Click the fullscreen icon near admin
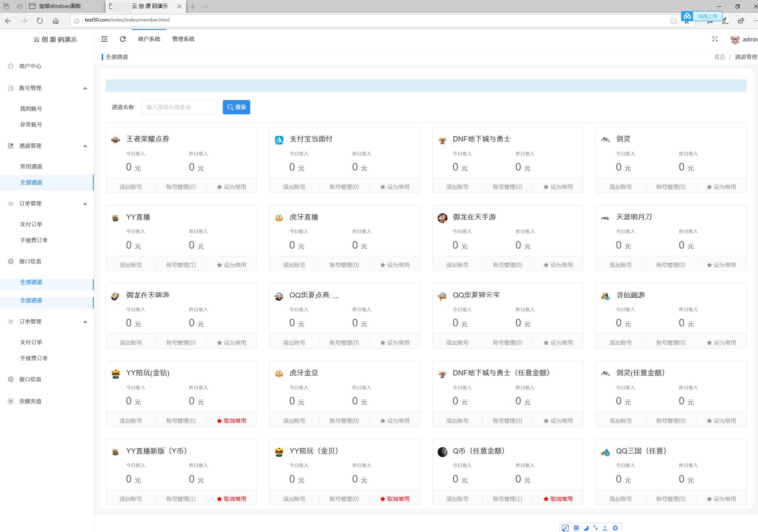Screen dimensions: 758x532 [715, 39]
